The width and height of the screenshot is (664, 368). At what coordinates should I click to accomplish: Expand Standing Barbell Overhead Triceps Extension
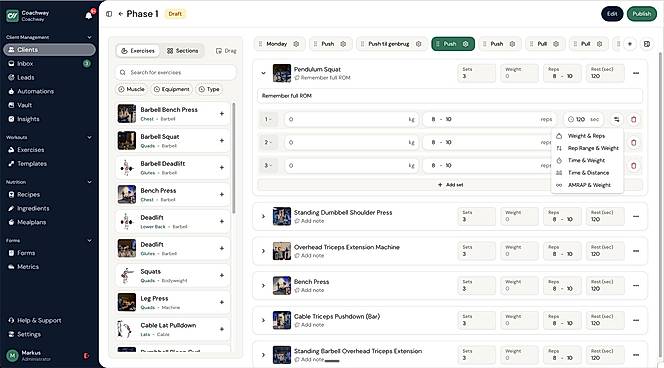pos(263,355)
